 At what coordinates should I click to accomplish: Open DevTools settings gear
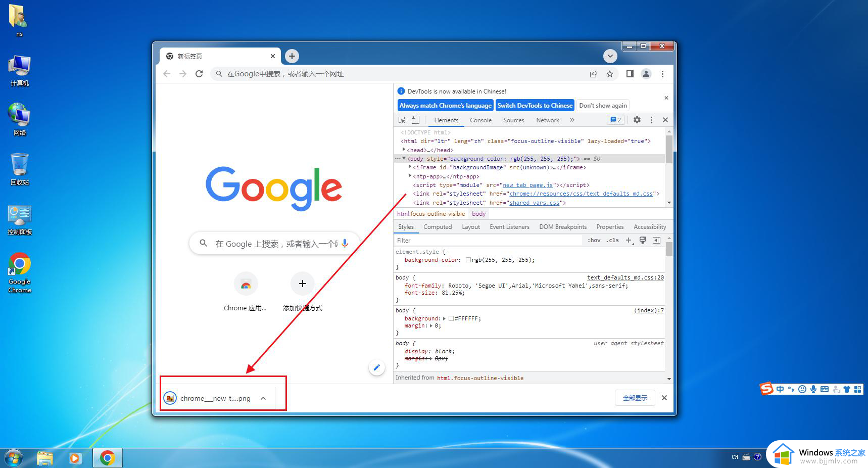click(637, 120)
